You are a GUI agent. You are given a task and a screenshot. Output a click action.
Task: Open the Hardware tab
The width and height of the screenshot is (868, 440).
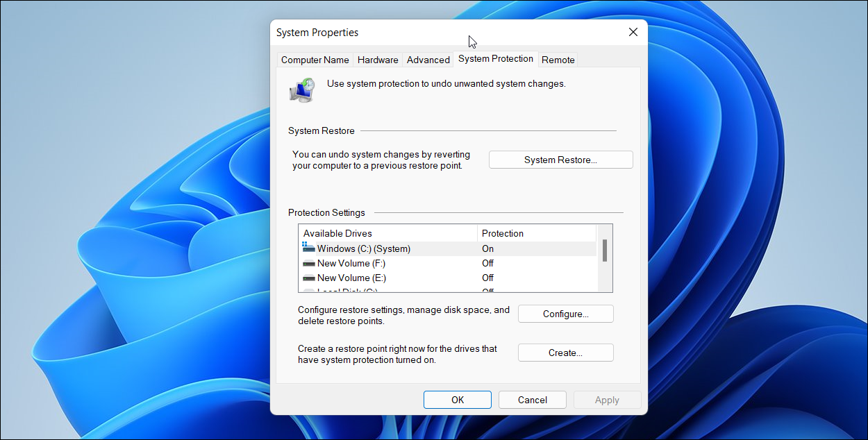click(378, 60)
